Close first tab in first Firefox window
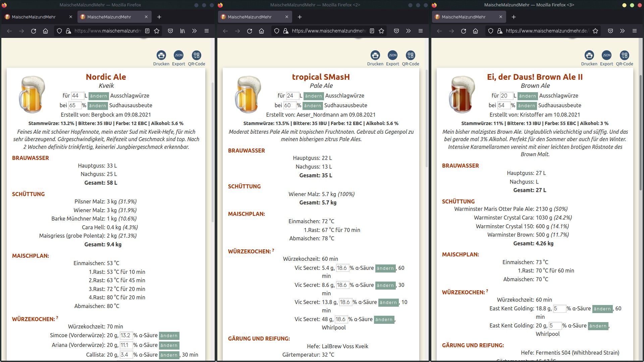This screenshot has height=362, width=644. coord(70,17)
